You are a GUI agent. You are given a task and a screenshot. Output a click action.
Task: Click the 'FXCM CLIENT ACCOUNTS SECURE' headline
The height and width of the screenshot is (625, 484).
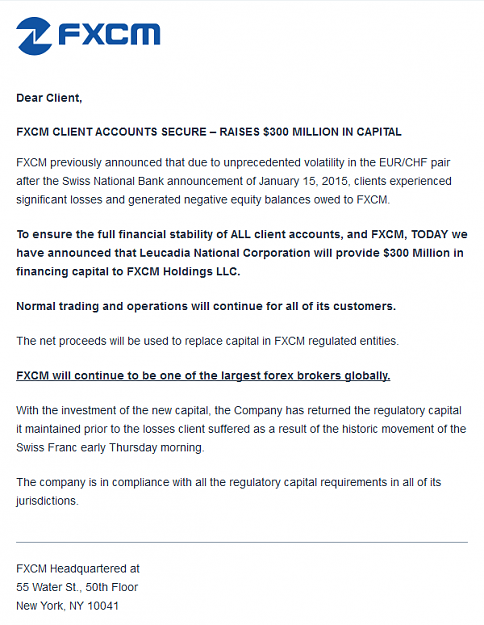pos(111,132)
